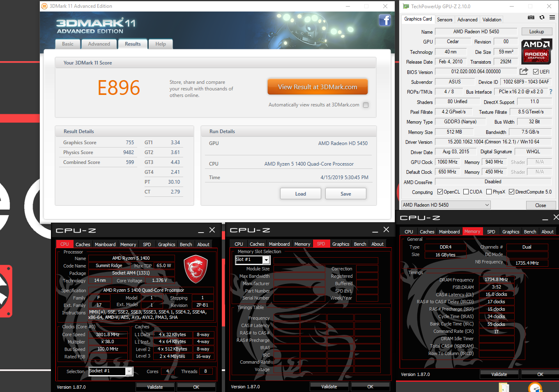The height and width of the screenshot is (392, 559).
Task: Click OK in the CPU-tab CPU-Z window
Action: click(196, 387)
